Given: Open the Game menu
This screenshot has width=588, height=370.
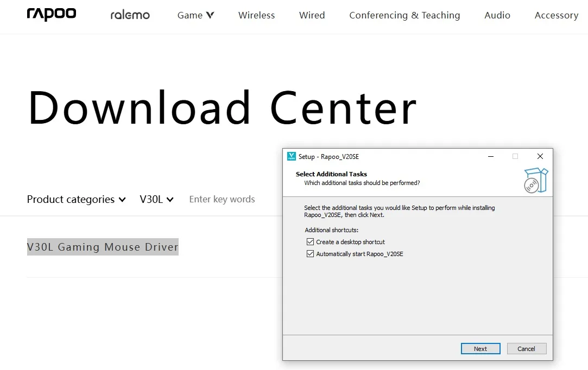Looking at the screenshot, I should (195, 15).
